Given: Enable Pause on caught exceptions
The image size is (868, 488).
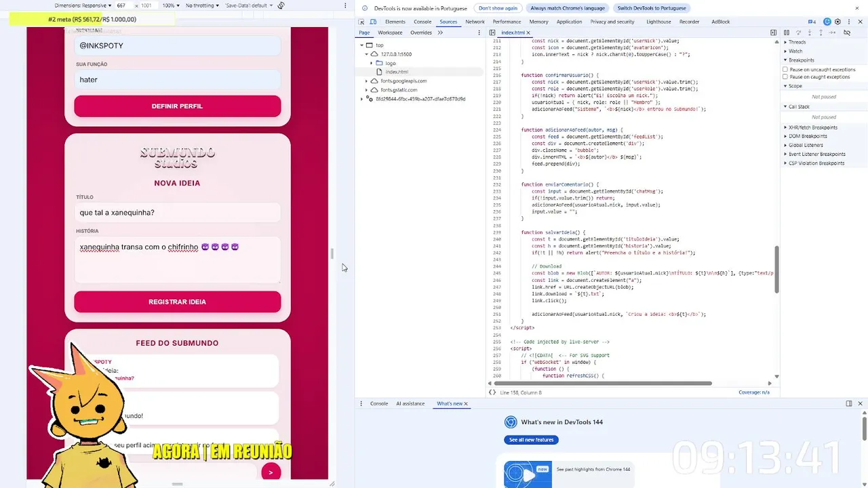Looking at the screenshot, I should [x=785, y=77].
